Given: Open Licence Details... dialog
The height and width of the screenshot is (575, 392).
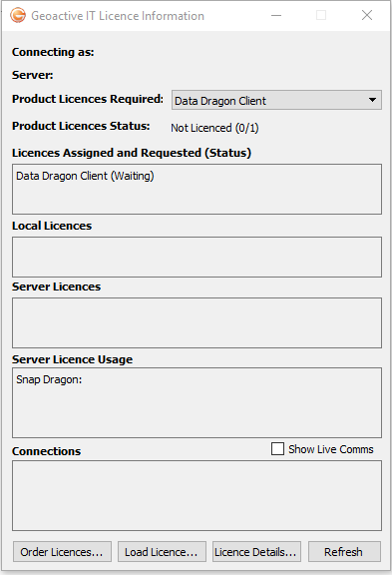Looking at the screenshot, I should pos(256,551).
